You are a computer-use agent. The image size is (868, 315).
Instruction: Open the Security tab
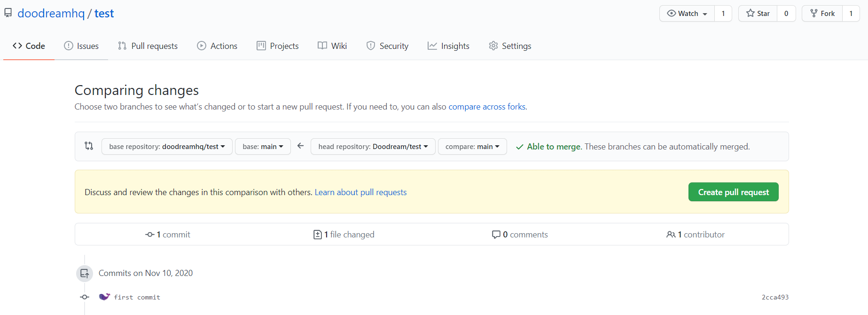[387, 46]
